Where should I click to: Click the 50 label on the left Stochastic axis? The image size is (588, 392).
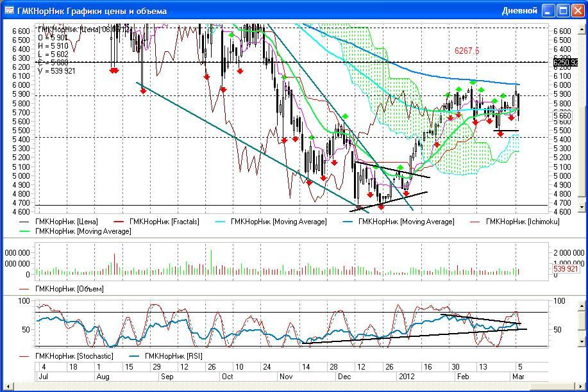[x=26, y=329]
